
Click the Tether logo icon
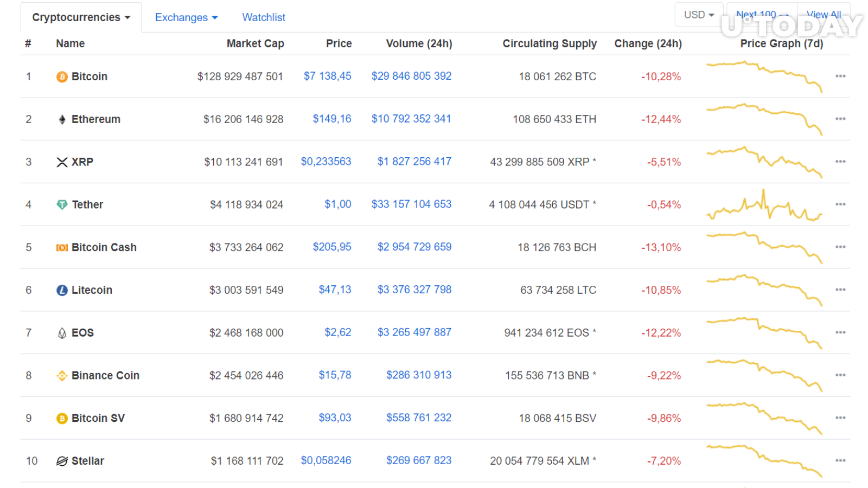(62, 205)
